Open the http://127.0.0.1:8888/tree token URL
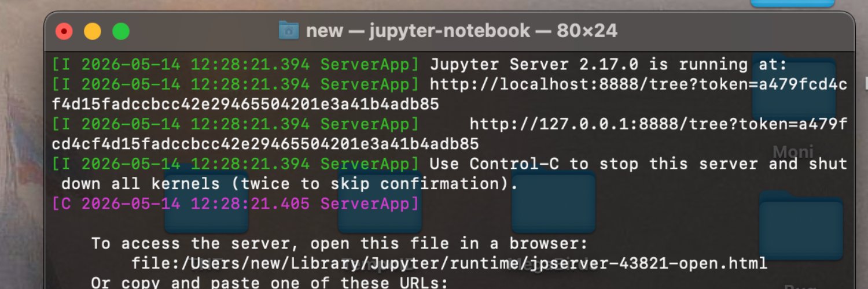This screenshot has width=868, height=289. click(659, 124)
